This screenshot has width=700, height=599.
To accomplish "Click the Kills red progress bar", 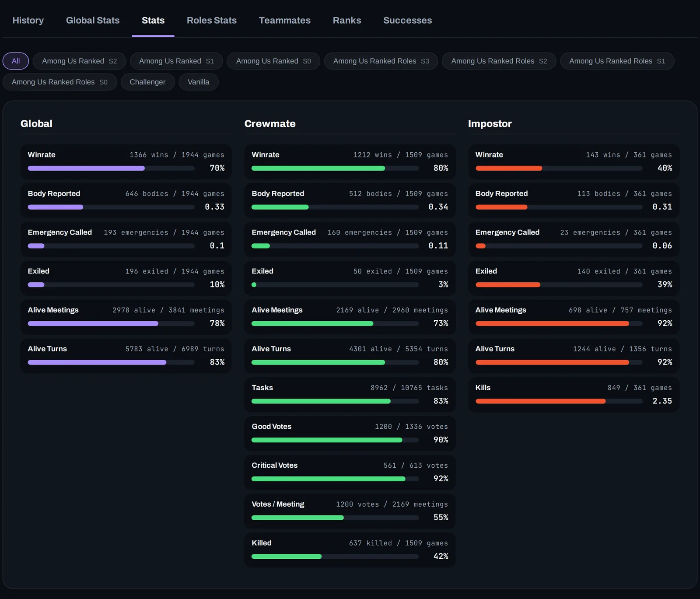I will (x=541, y=401).
